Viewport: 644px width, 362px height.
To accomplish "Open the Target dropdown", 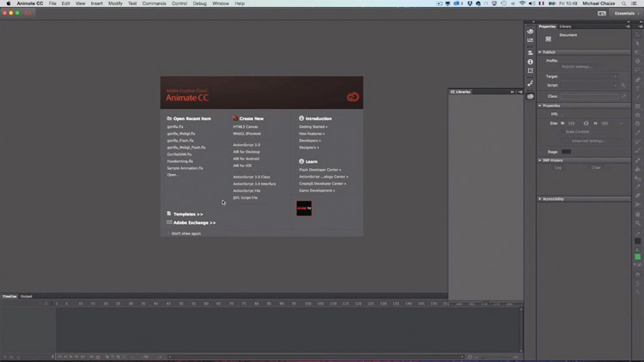I will 589,76.
